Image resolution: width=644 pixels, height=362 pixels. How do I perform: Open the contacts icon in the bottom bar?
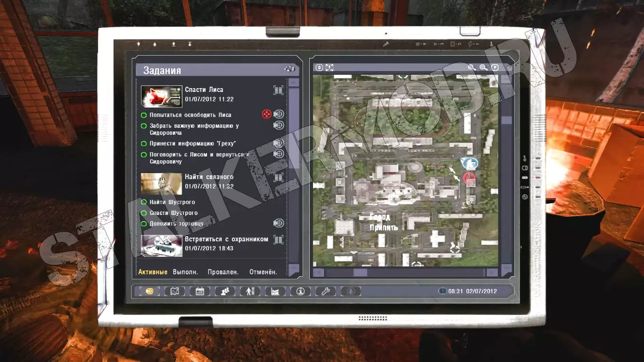point(225,291)
